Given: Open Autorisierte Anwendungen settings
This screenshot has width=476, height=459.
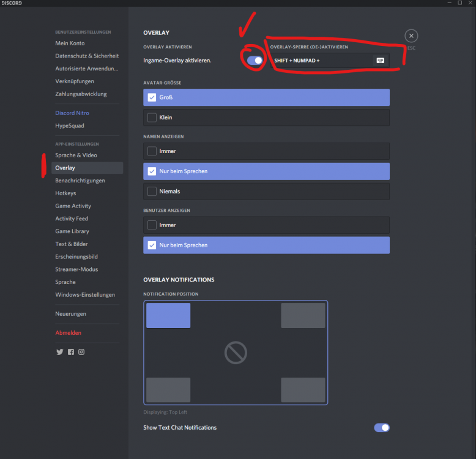Looking at the screenshot, I should click(x=87, y=69).
